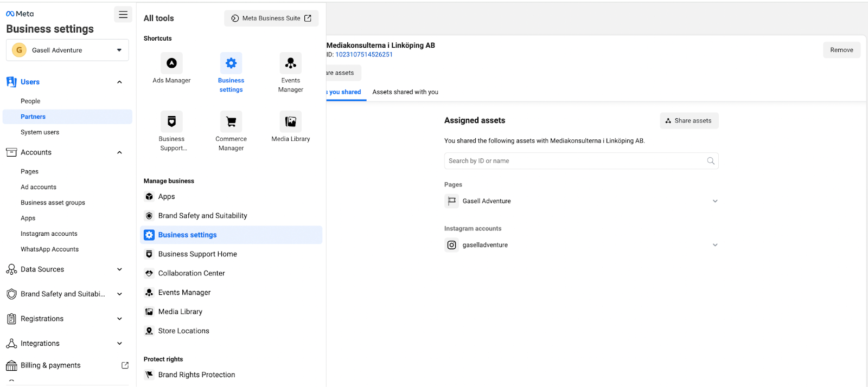The height and width of the screenshot is (387, 868).
Task: Click the partner ID link 1023107514526251
Action: (364, 55)
